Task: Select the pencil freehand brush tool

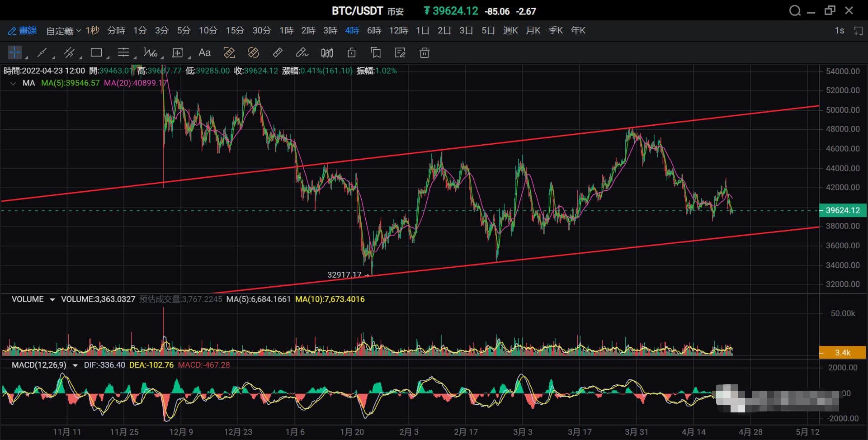Action: tap(302, 53)
